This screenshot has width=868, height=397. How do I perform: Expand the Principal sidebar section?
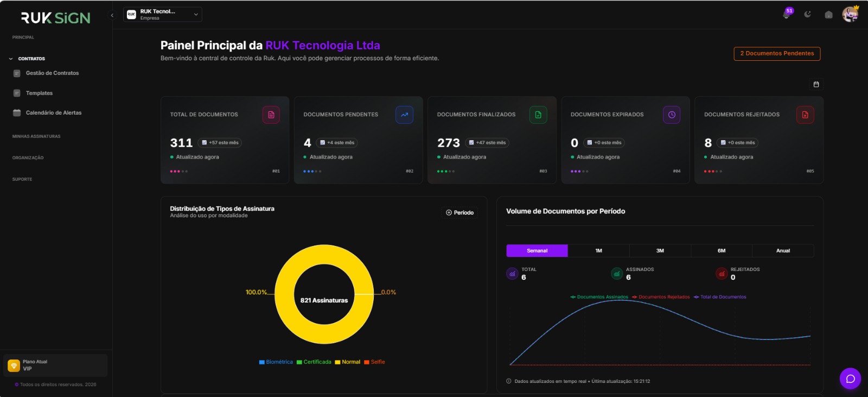pyautogui.click(x=23, y=37)
